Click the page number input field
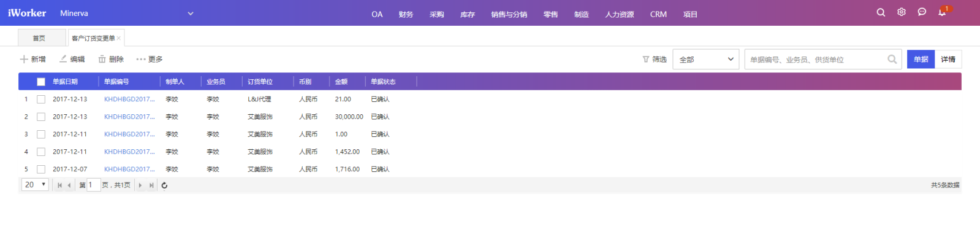This screenshot has height=226, width=980. 93,185
